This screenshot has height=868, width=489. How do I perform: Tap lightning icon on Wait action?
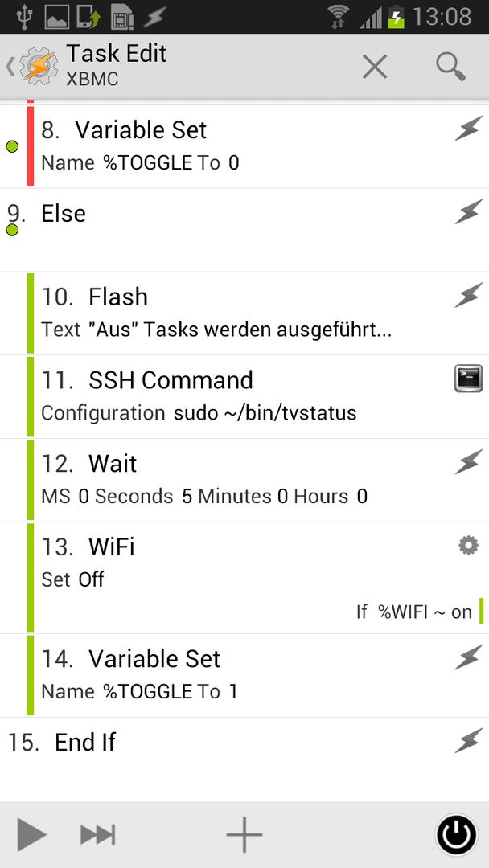[468, 462]
